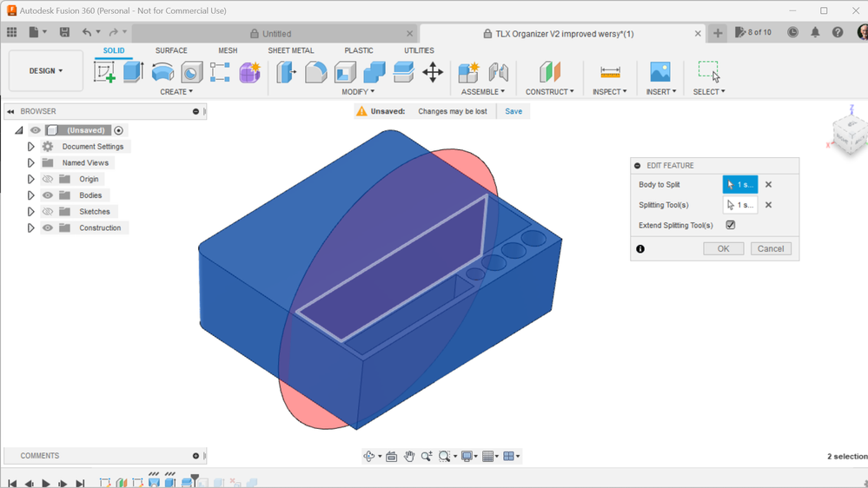Image resolution: width=868 pixels, height=488 pixels.
Task: Click the Splitting Tool(s) selection field
Action: click(739, 205)
